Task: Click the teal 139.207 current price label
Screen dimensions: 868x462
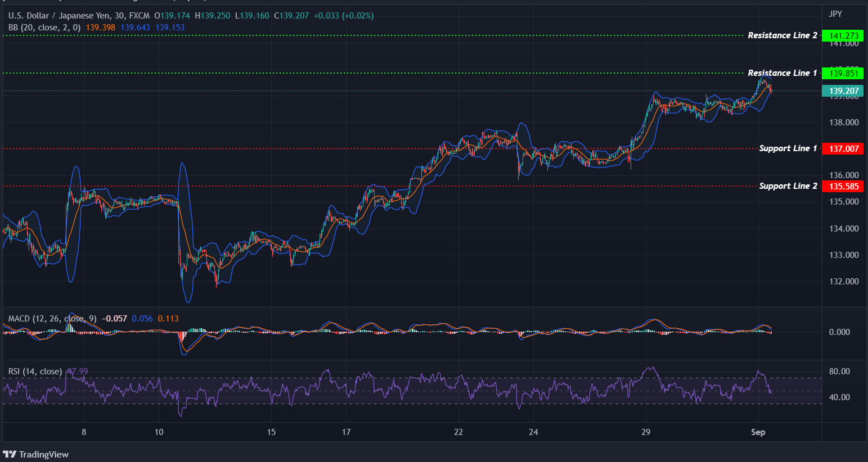Action: 843,90
